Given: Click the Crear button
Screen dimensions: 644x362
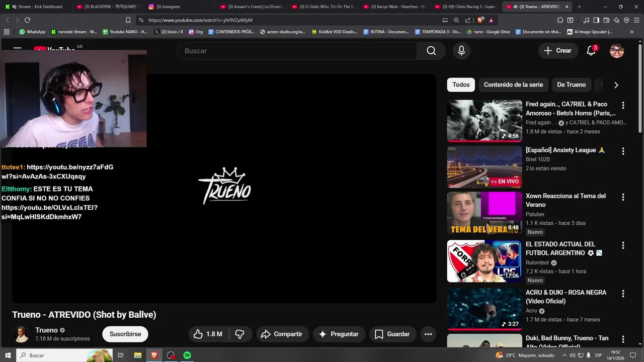Looking at the screenshot, I should click(x=558, y=51).
